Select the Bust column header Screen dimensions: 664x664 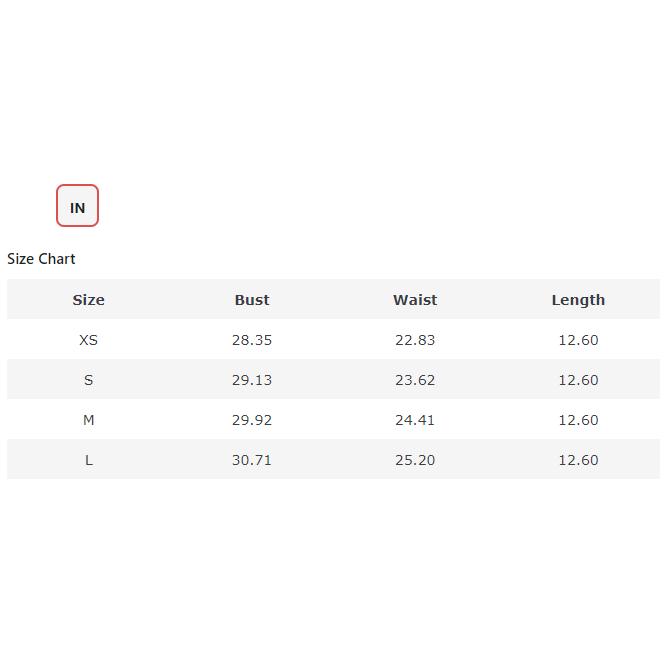click(252, 300)
